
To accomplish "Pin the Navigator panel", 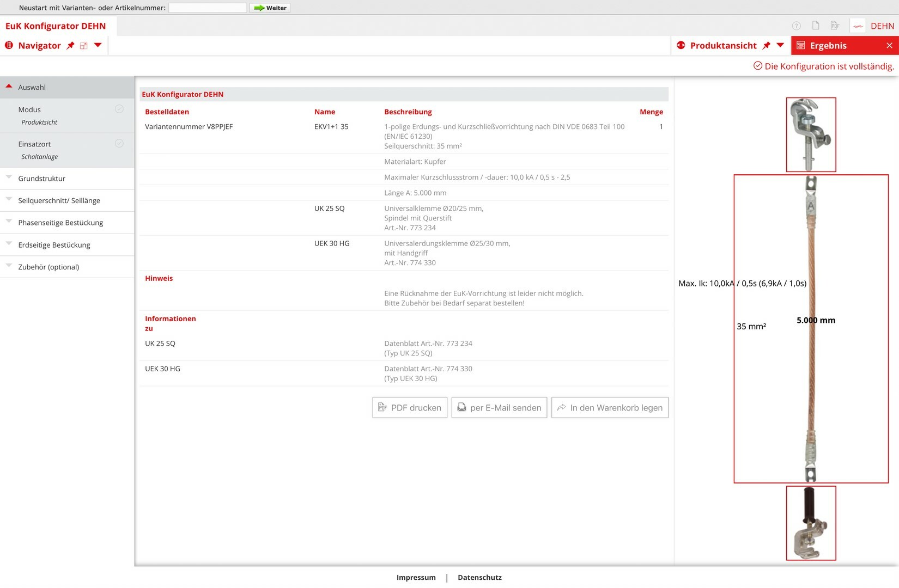I will pos(70,46).
